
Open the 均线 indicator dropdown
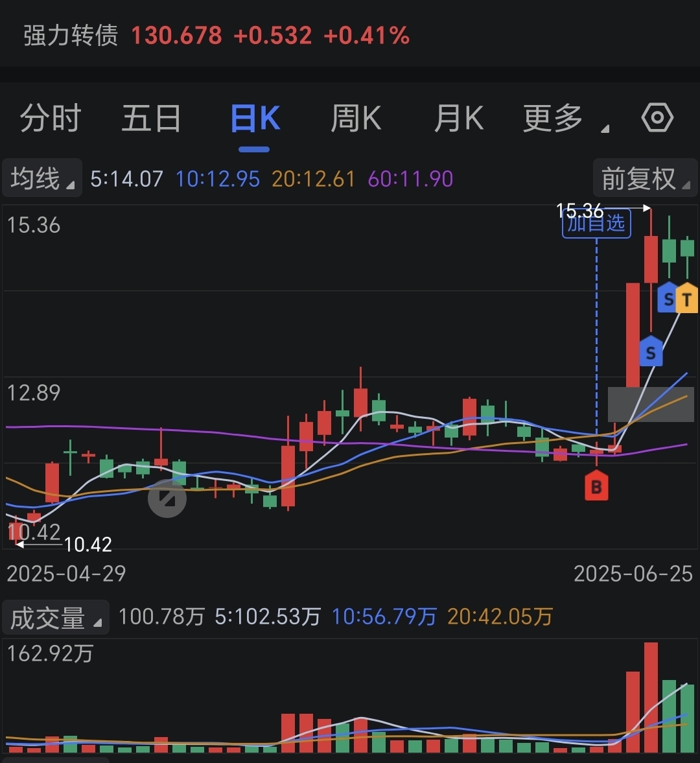click(x=42, y=178)
